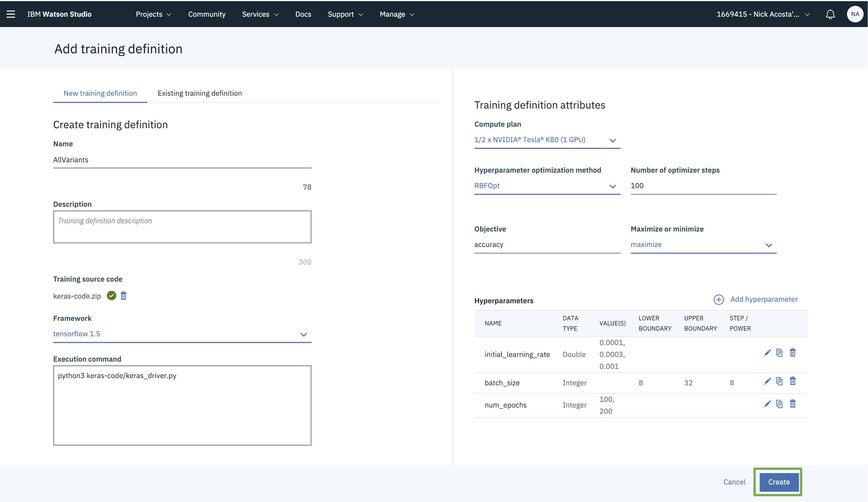
Task: Expand the Services menu
Action: [260, 14]
